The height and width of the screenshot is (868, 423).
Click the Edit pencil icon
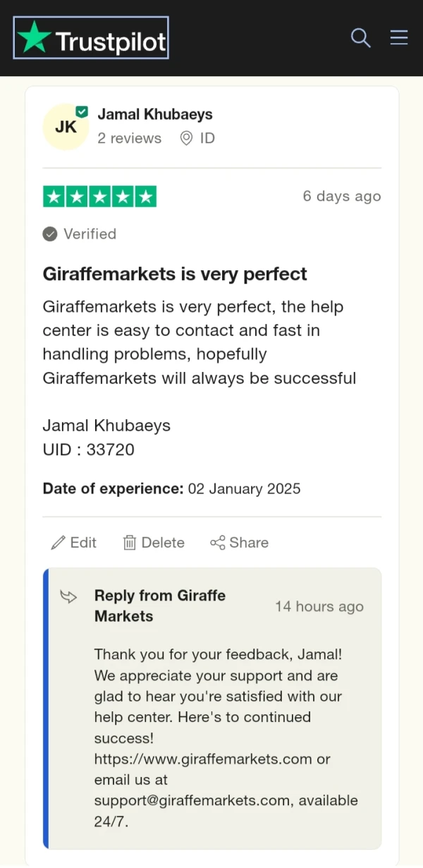[58, 543]
